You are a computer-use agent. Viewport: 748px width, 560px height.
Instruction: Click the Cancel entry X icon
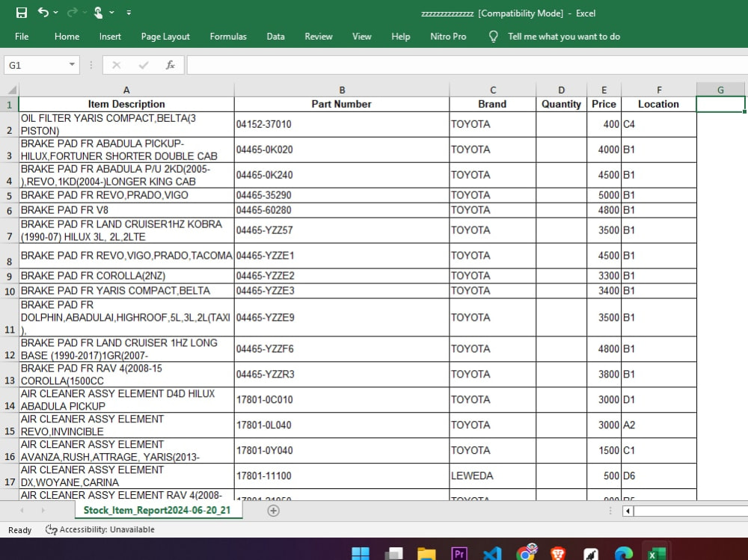click(x=117, y=65)
